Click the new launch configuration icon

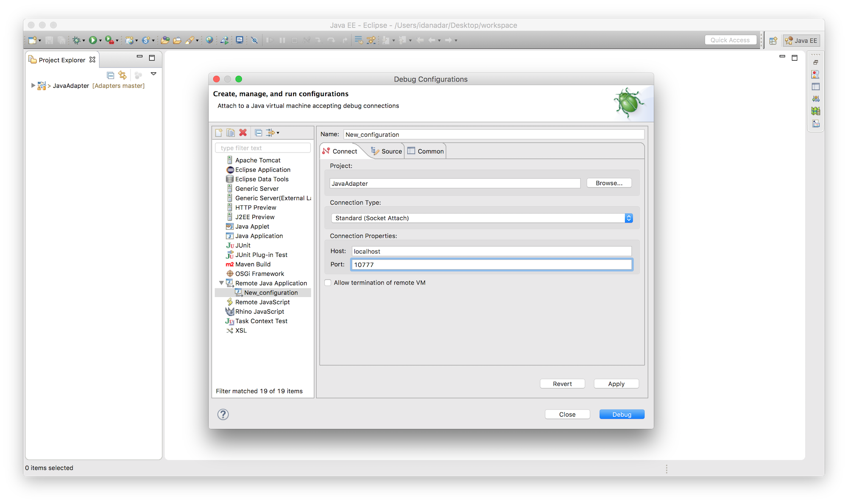coord(219,133)
